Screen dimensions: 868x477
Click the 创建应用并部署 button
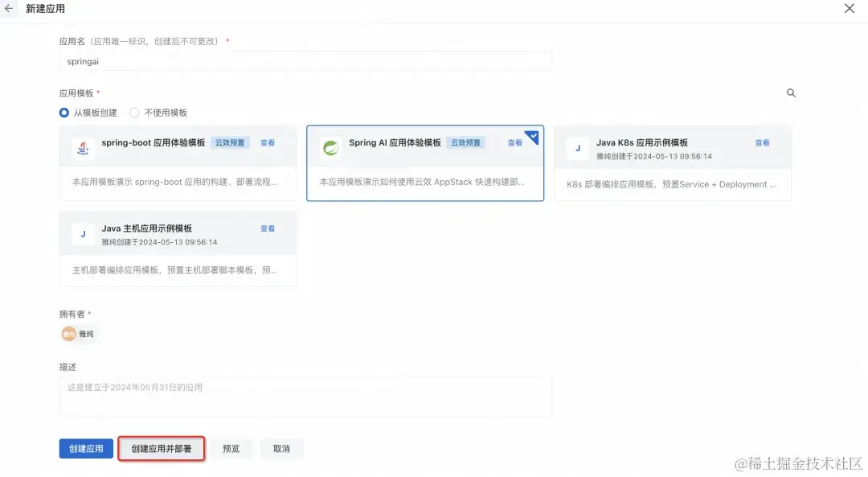tap(161, 449)
